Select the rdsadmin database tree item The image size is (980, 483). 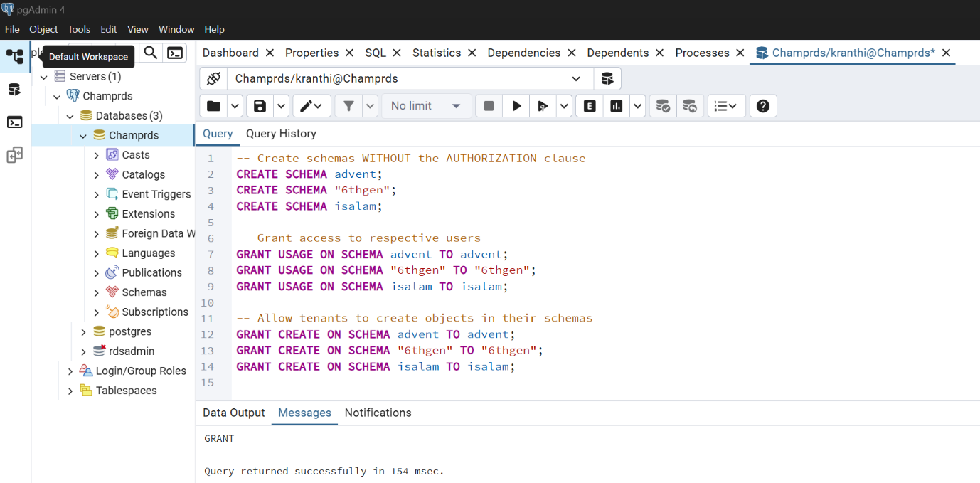(132, 351)
